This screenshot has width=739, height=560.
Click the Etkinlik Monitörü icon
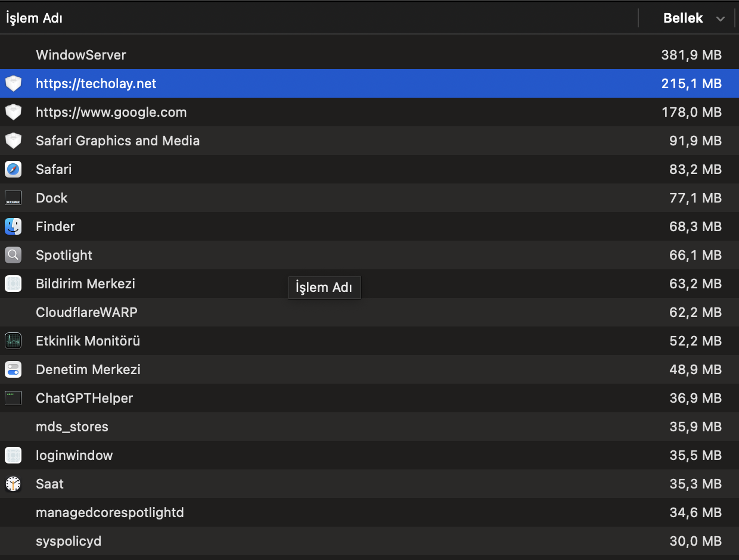point(13,341)
